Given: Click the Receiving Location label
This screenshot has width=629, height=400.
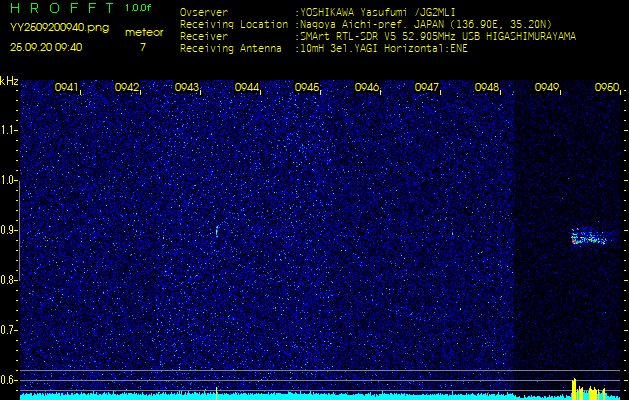Looking at the screenshot, I should [234, 24].
